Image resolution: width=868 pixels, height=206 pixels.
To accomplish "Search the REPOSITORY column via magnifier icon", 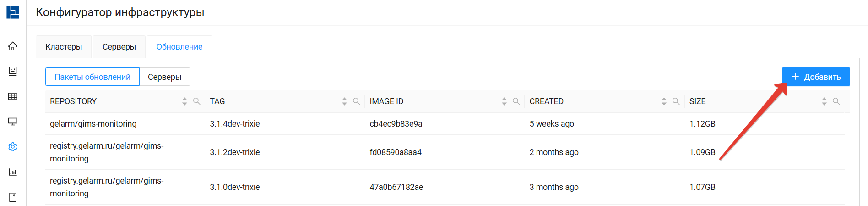I will tap(197, 101).
